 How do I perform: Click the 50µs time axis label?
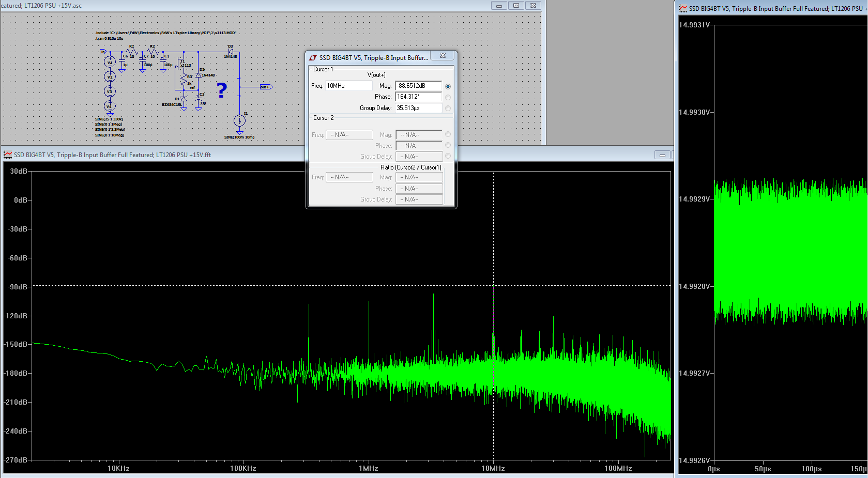(x=763, y=469)
